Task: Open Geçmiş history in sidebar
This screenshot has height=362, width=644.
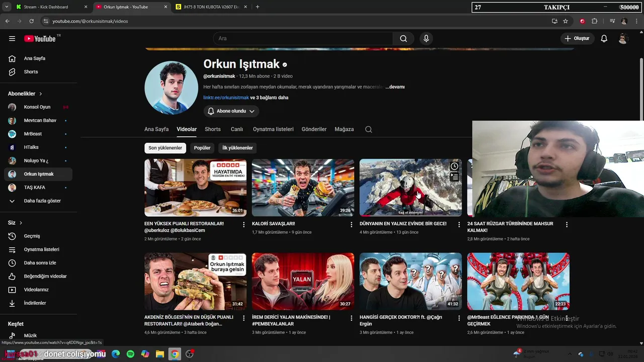Action: click(x=38, y=236)
